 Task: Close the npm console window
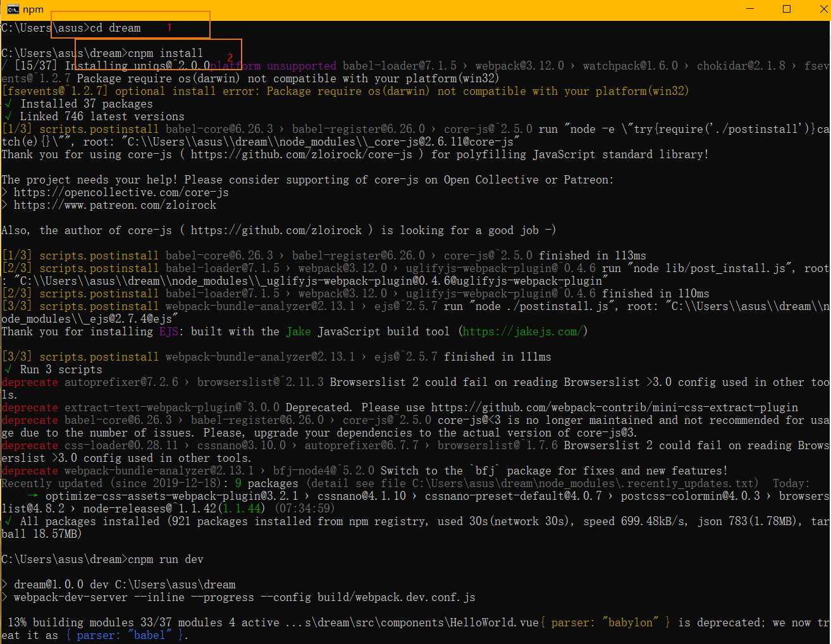point(823,9)
